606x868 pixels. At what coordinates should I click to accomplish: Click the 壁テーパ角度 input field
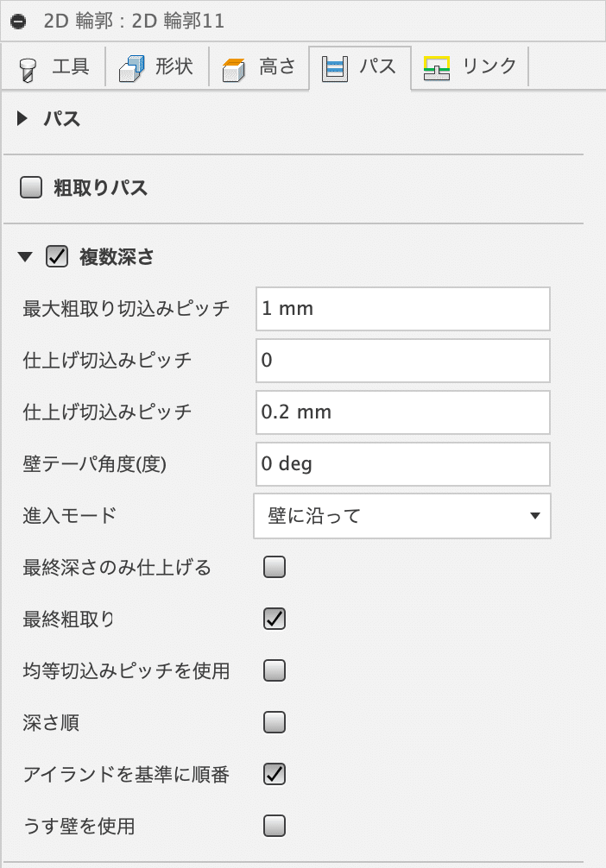tap(403, 464)
